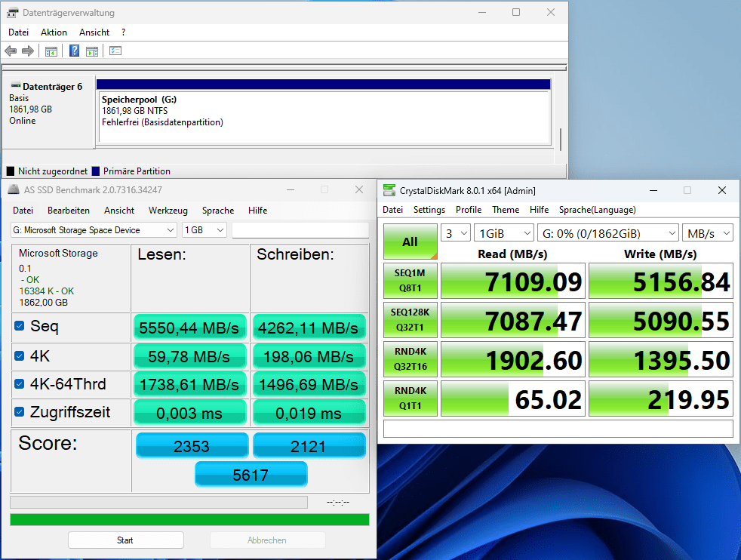Select the Speicherpool (G:) partition block

click(324, 116)
